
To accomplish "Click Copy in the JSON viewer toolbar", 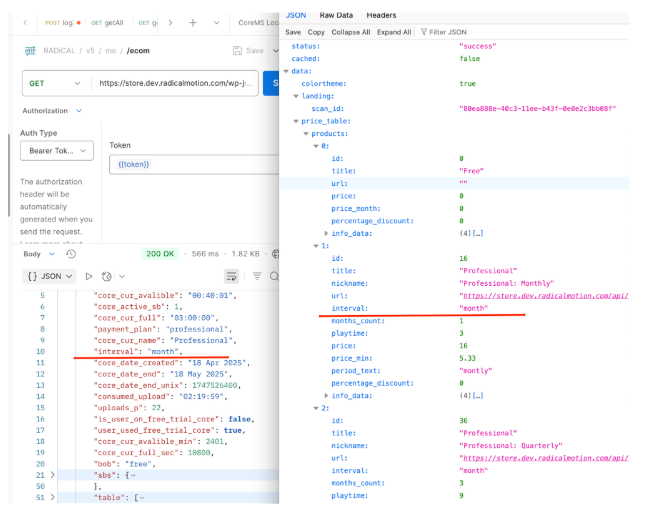I will point(316,32).
